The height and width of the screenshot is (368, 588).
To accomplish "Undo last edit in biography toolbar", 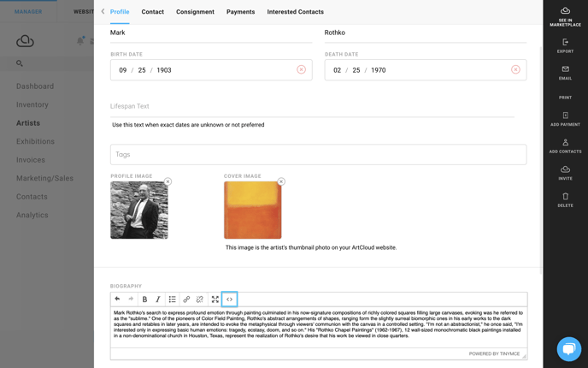I will tap(117, 299).
